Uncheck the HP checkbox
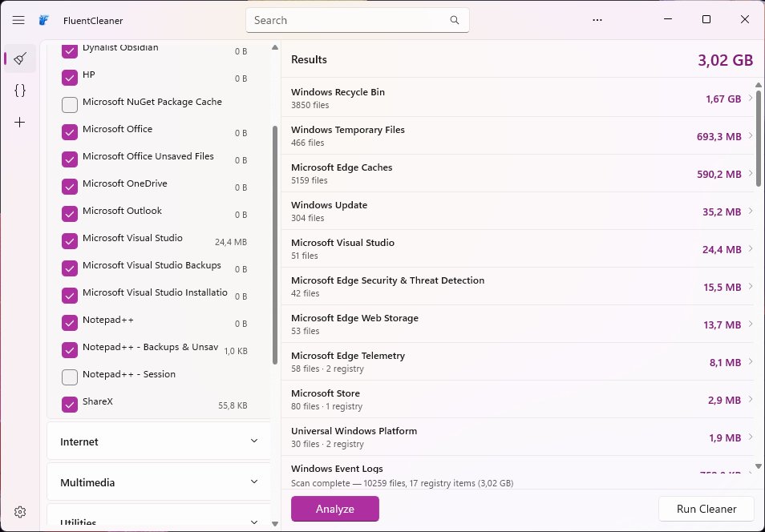The height and width of the screenshot is (532, 765). click(x=70, y=78)
